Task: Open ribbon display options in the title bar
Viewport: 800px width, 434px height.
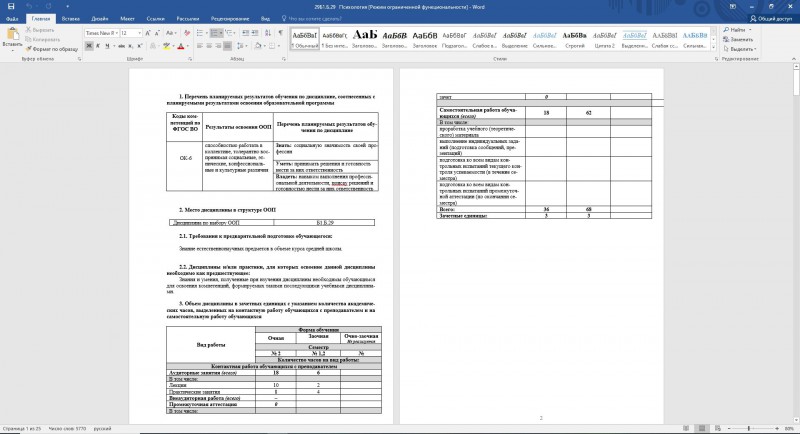Action: [733, 7]
